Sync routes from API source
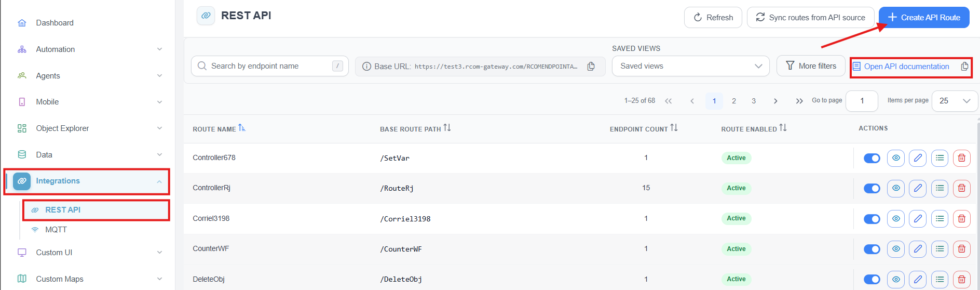Viewport: 980px width, 290px height. tap(810, 18)
